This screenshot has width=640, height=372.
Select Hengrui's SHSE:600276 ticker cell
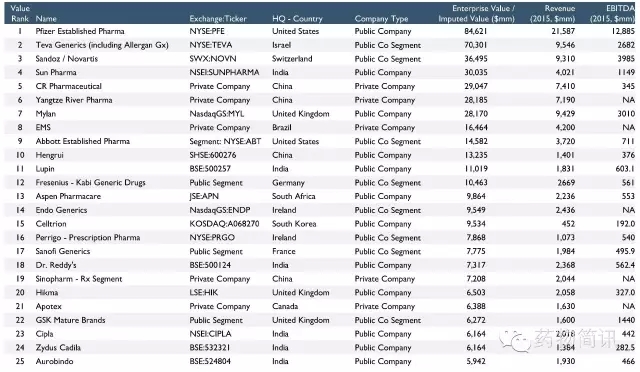pyautogui.click(x=213, y=155)
